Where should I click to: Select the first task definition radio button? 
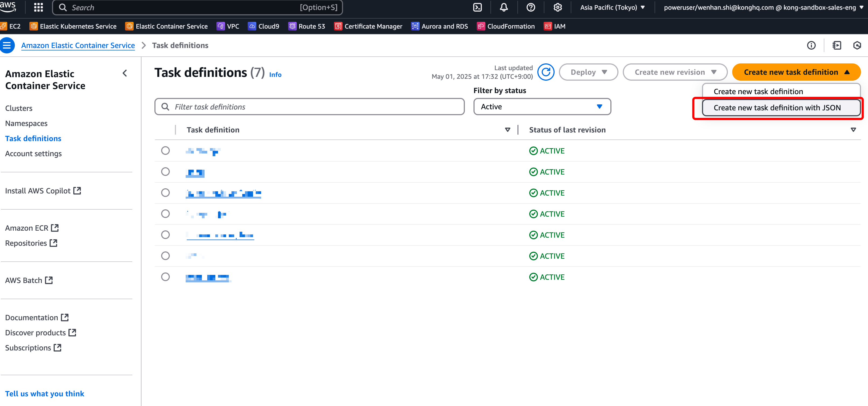pyautogui.click(x=165, y=151)
